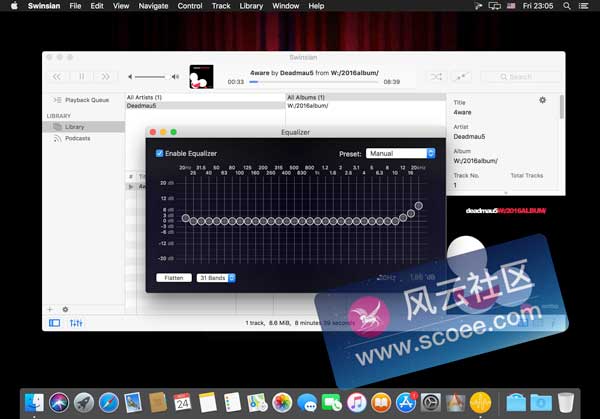The width and height of the screenshot is (600, 419).
Task: Open the Track menu
Action: 221,6
